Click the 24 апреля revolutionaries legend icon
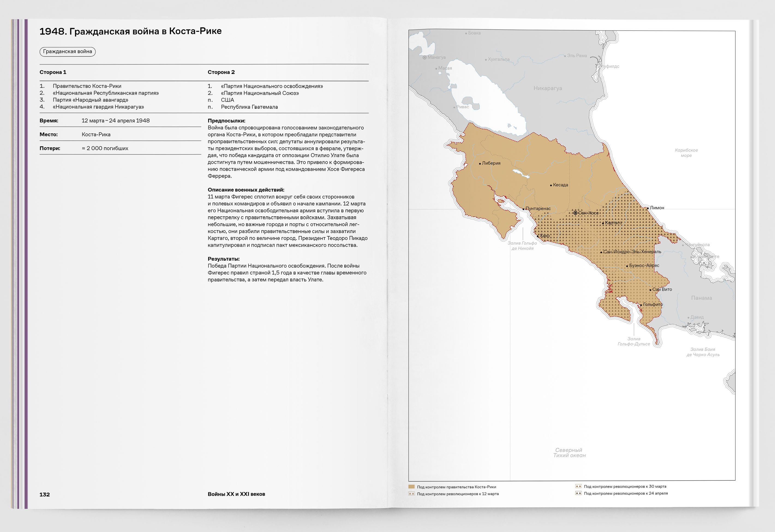Image resolution: width=775 pixels, height=532 pixels. tap(578, 493)
